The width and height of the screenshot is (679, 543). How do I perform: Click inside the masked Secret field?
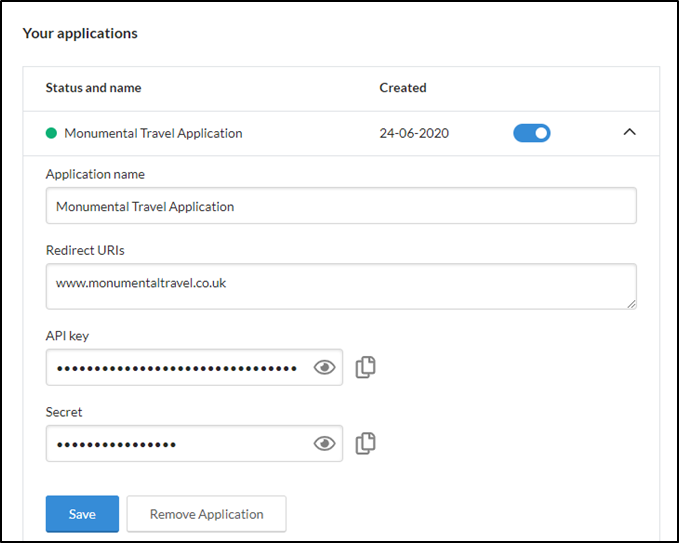pos(176,443)
